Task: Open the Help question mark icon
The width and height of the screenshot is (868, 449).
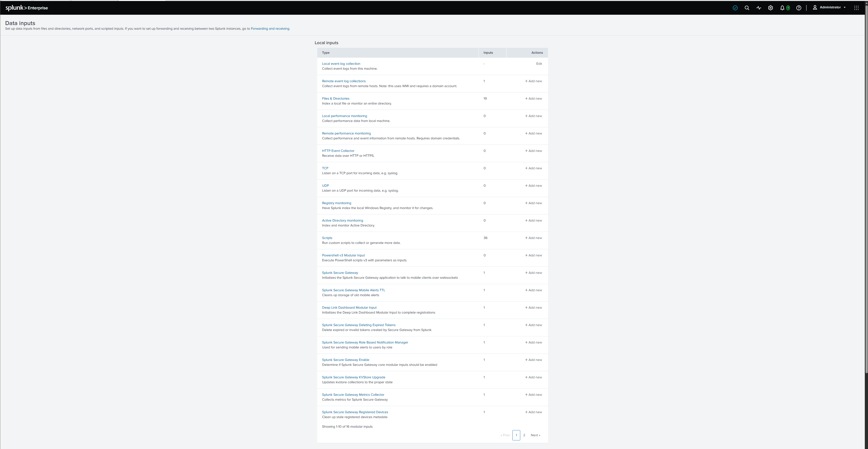Action: pos(799,8)
